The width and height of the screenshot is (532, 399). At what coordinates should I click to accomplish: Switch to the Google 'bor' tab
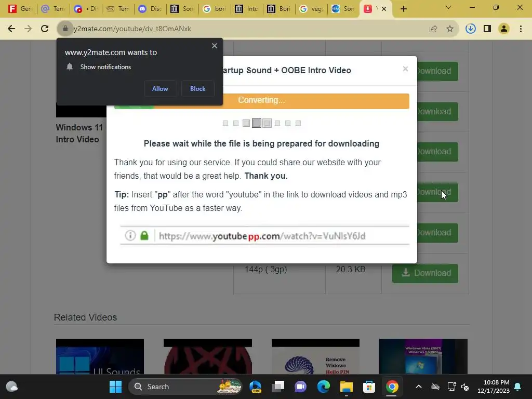215,9
